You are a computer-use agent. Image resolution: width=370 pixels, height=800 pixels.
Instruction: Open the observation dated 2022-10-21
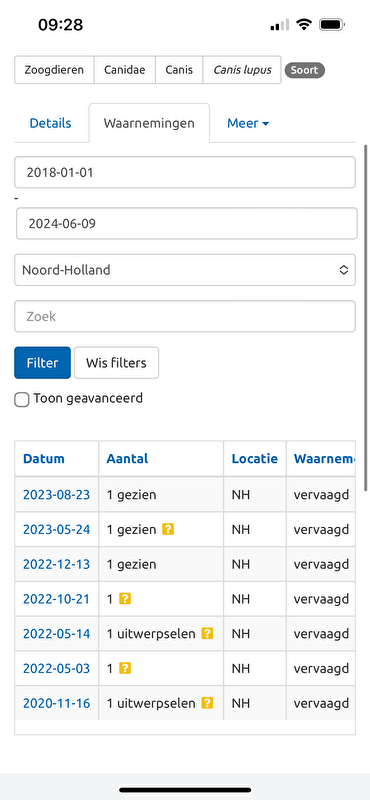point(57,598)
